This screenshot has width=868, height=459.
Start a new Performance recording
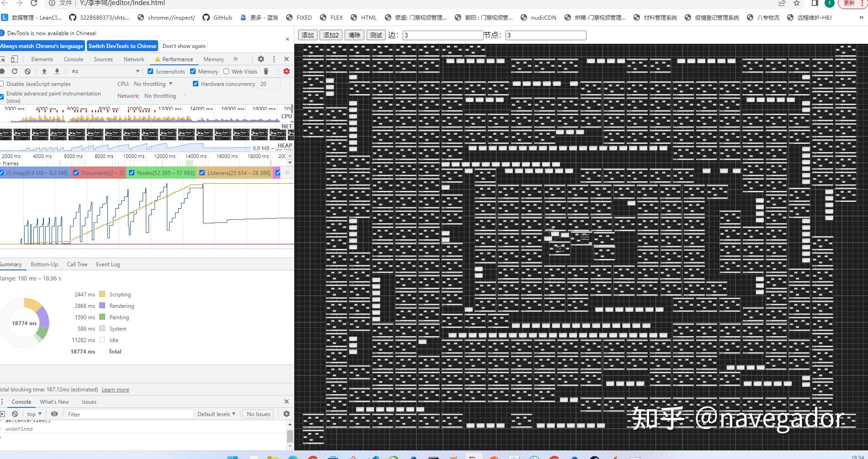pyautogui.click(x=3, y=71)
